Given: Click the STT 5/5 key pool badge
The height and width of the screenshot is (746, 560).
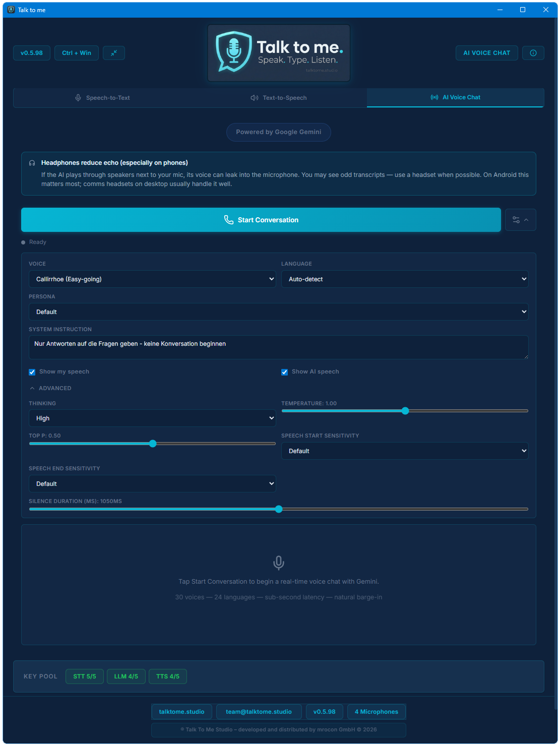Looking at the screenshot, I should 85,676.
